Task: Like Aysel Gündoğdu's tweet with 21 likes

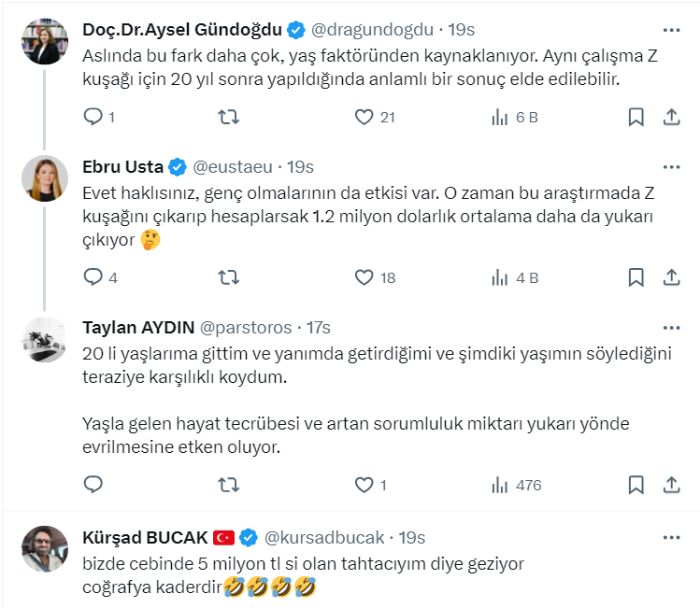Action: (364, 117)
